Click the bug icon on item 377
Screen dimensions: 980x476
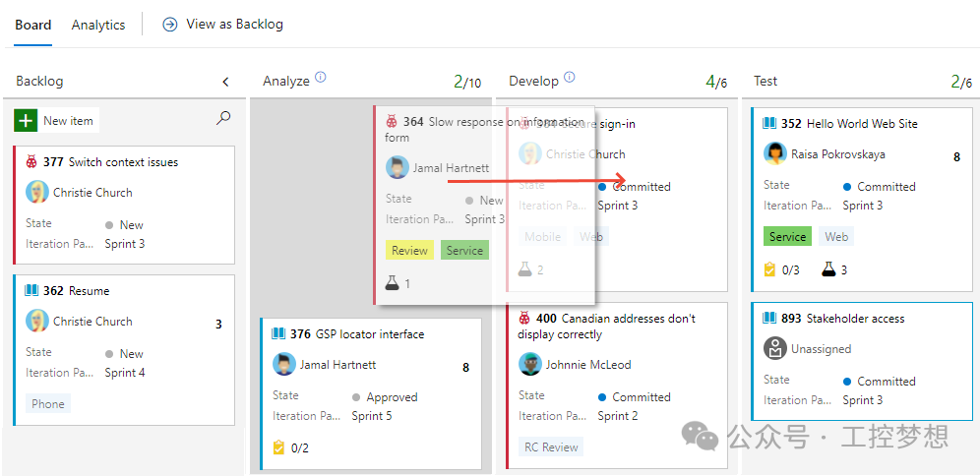31,162
